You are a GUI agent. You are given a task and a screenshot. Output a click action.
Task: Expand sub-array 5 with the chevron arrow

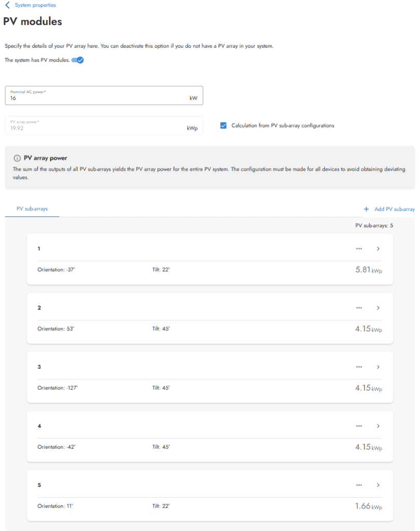coord(378,485)
